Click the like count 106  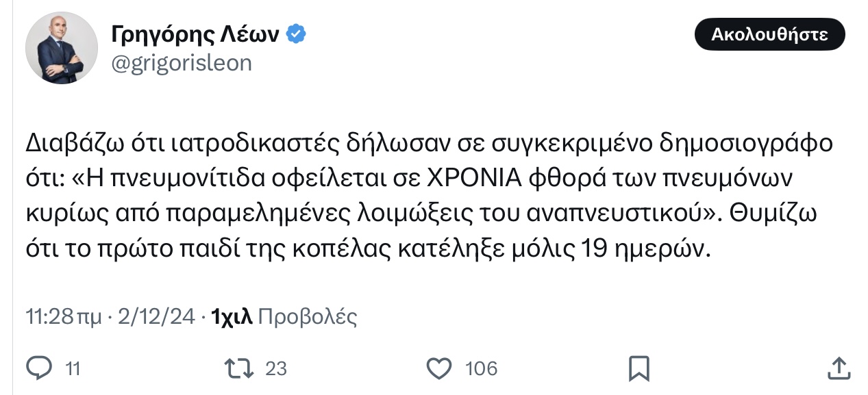pyautogui.click(x=481, y=369)
